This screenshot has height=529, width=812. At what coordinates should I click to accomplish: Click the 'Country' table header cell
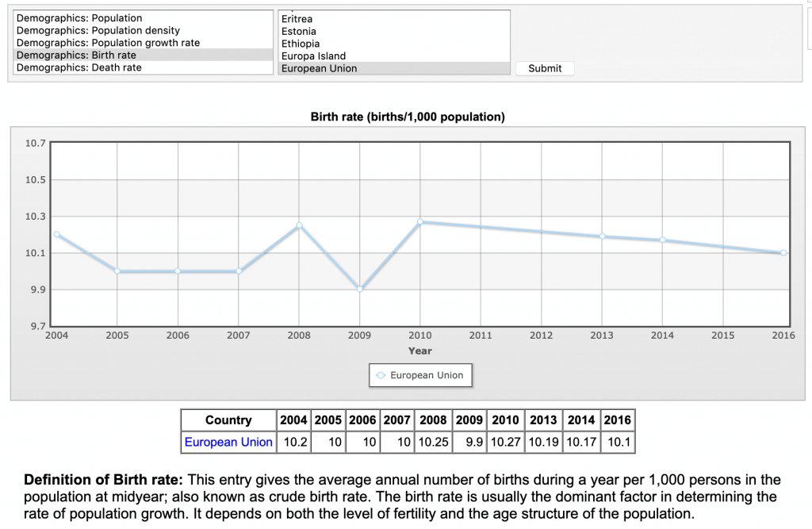[228, 420]
